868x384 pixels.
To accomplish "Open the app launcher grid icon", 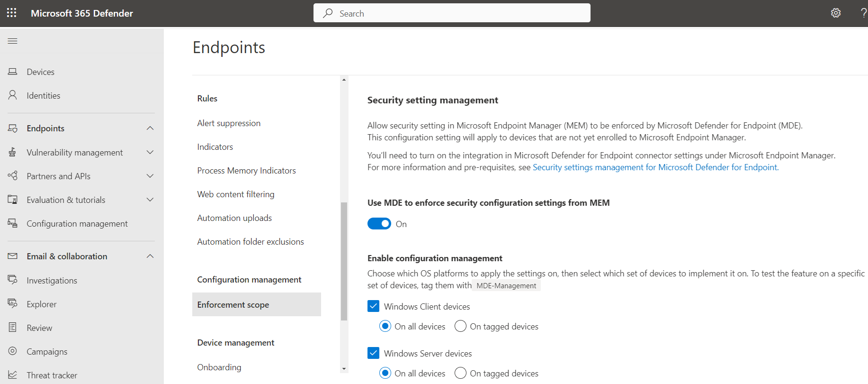I will pos(12,13).
